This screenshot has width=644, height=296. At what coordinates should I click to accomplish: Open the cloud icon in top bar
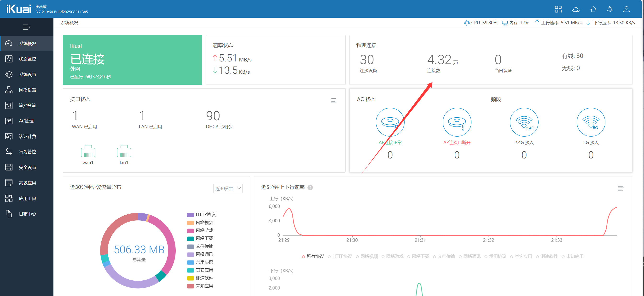pos(575,9)
